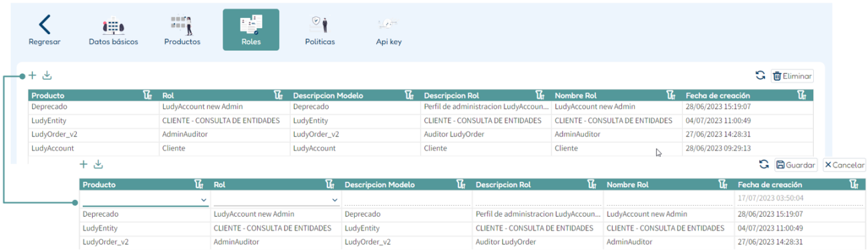Refresh the upper roles table
The image size is (868, 250).
pyautogui.click(x=760, y=76)
